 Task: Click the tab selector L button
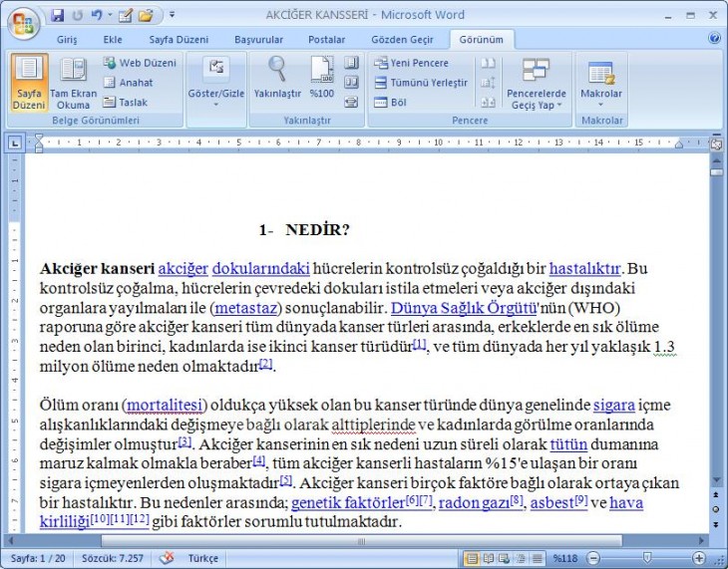pyautogui.click(x=15, y=142)
